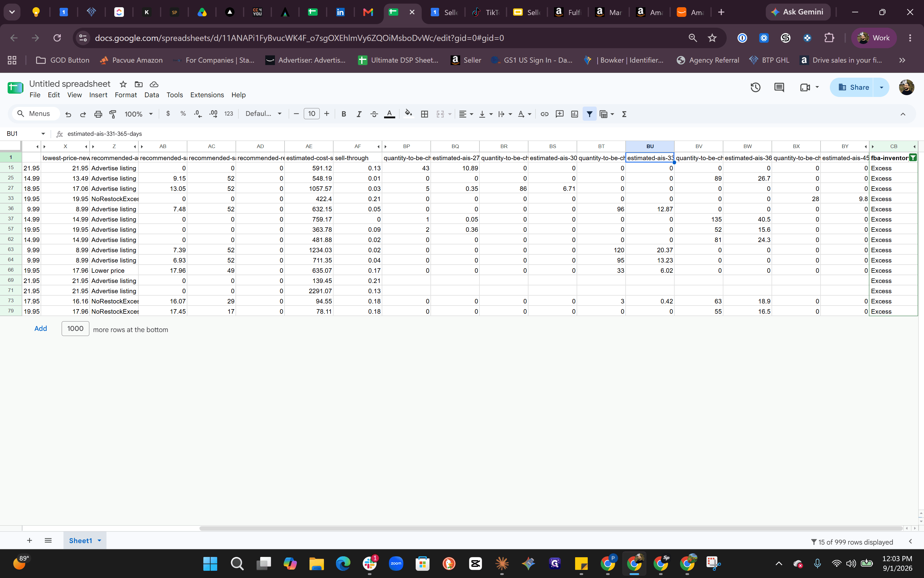Screen dimensions: 924x578
Task: Move document with folder icon
Action: click(139, 84)
